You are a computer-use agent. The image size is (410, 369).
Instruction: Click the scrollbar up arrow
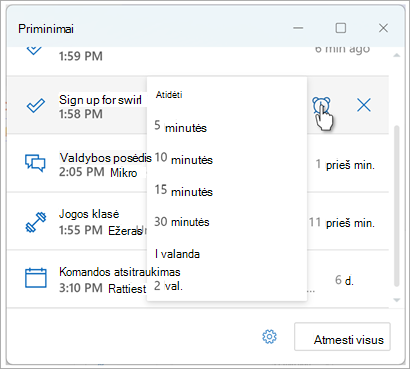click(397, 55)
